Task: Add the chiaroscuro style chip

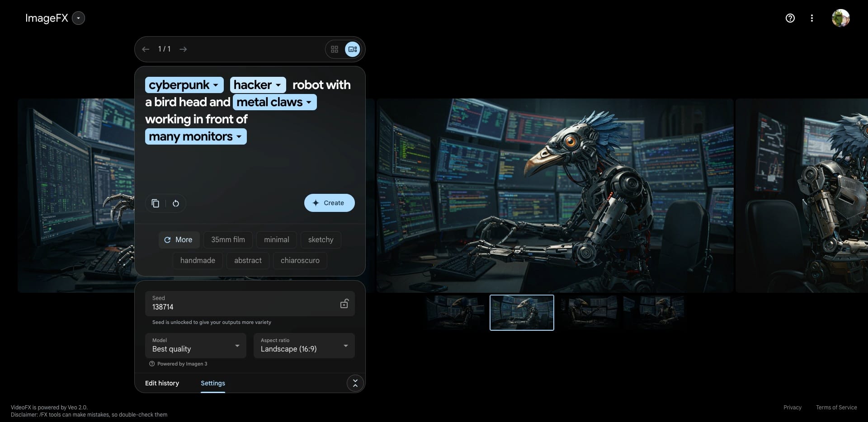Action: tap(300, 261)
